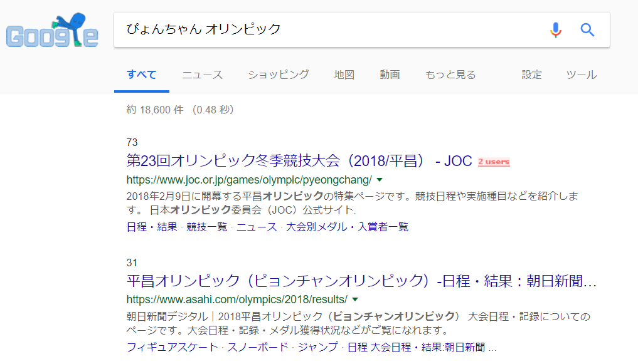The height and width of the screenshot is (364, 638).
Task: Open the 日程・結果 sitelink
Action: click(x=152, y=227)
